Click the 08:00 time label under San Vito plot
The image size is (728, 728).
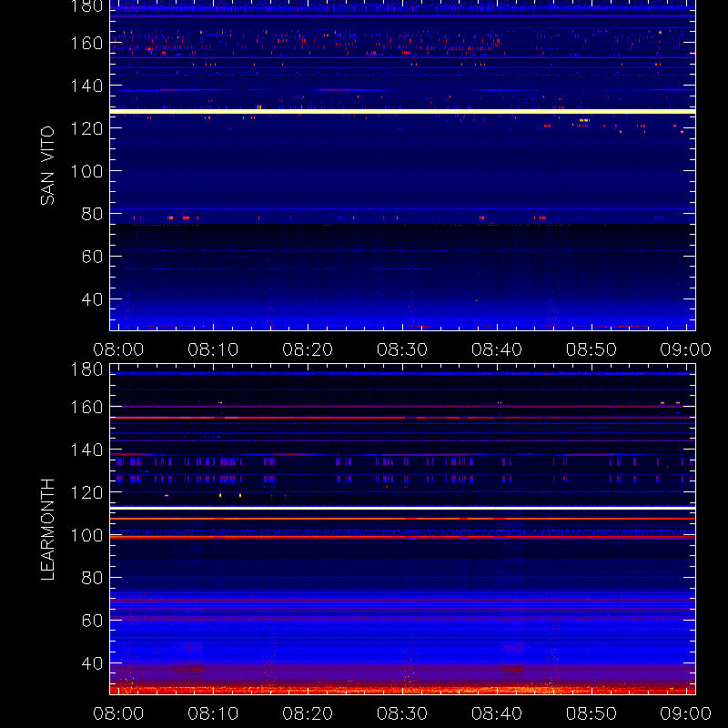pyautogui.click(x=118, y=349)
